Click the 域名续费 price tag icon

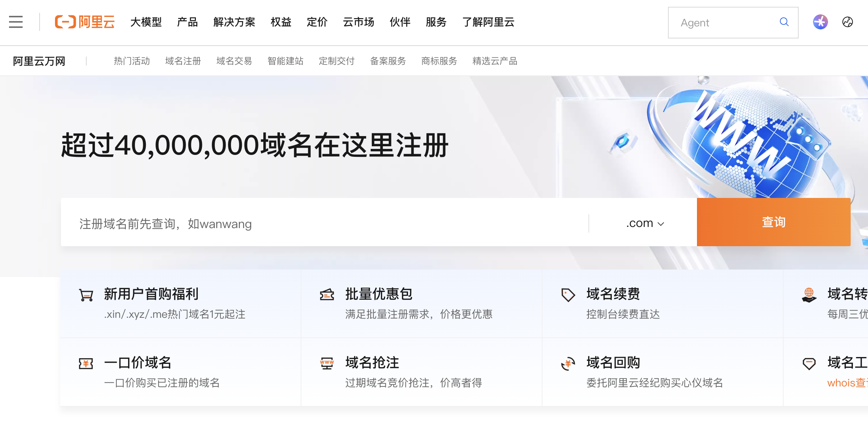tap(568, 294)
